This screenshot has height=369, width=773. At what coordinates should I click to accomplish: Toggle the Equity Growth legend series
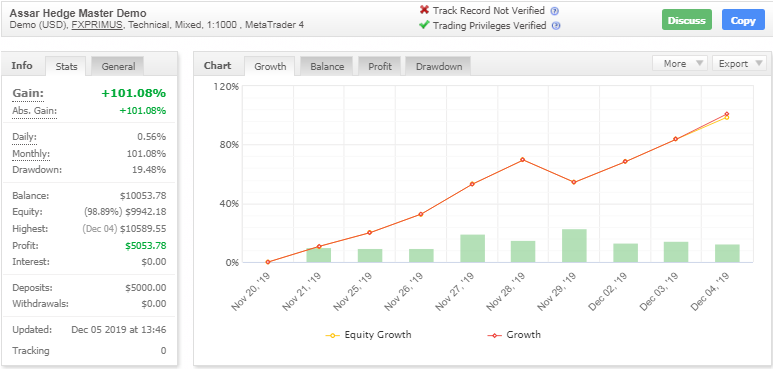coord(369,335)
